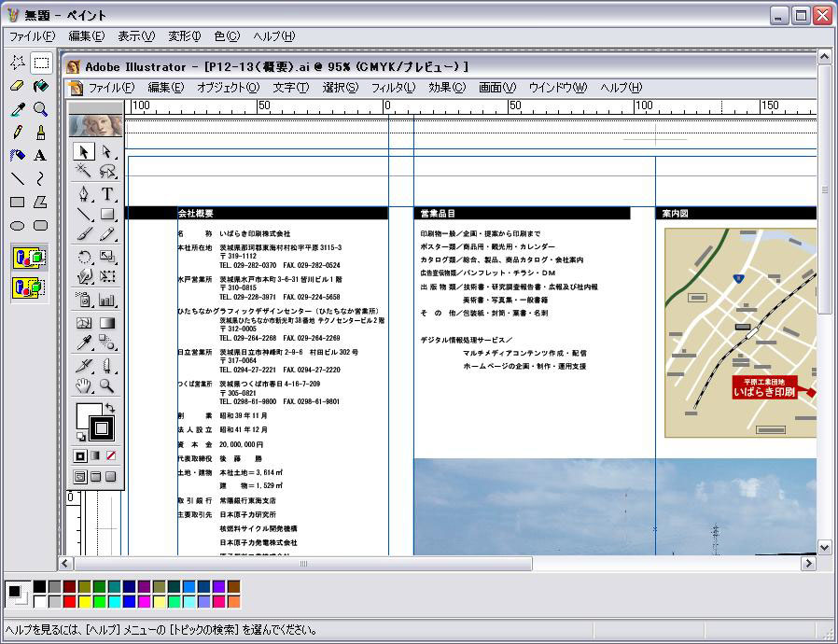Select Illustrator's Magic Wand tool

click(x=84, y=171)
